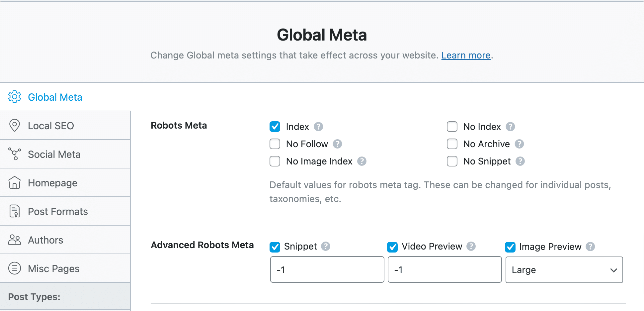Click the Post Formats document icon
The height and width of the screenshot is (311, 644).
14,211
